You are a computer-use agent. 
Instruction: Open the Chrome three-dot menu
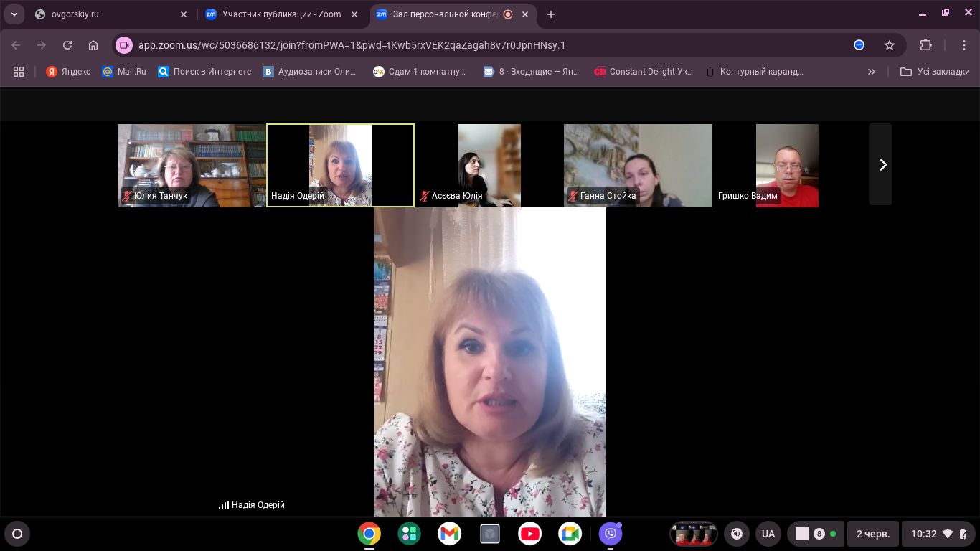pyautogui.click(x=965, y=45)
